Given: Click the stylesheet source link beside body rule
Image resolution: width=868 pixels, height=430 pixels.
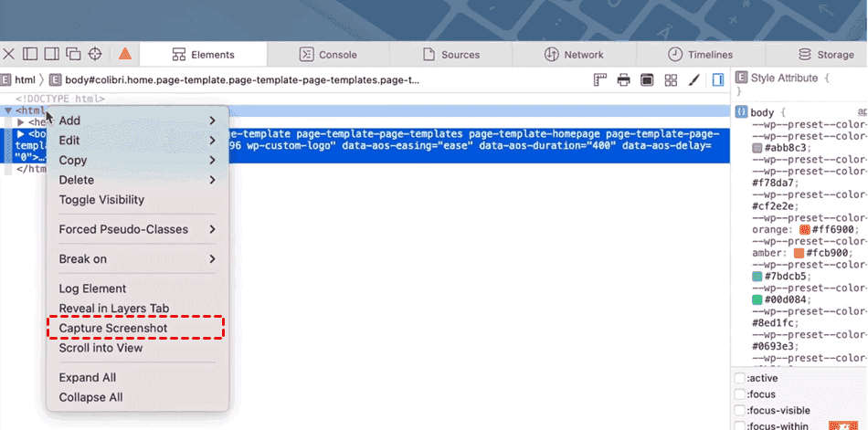Looking at the screenshot, I should 862,112.
